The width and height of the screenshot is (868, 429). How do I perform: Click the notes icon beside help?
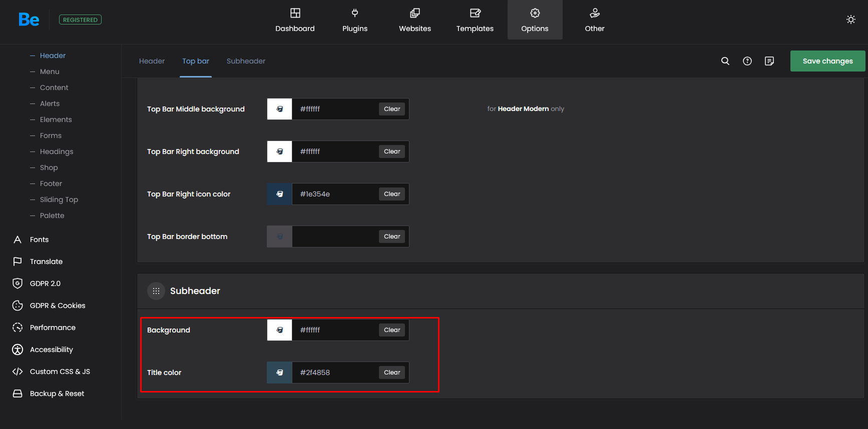(769, 61)
